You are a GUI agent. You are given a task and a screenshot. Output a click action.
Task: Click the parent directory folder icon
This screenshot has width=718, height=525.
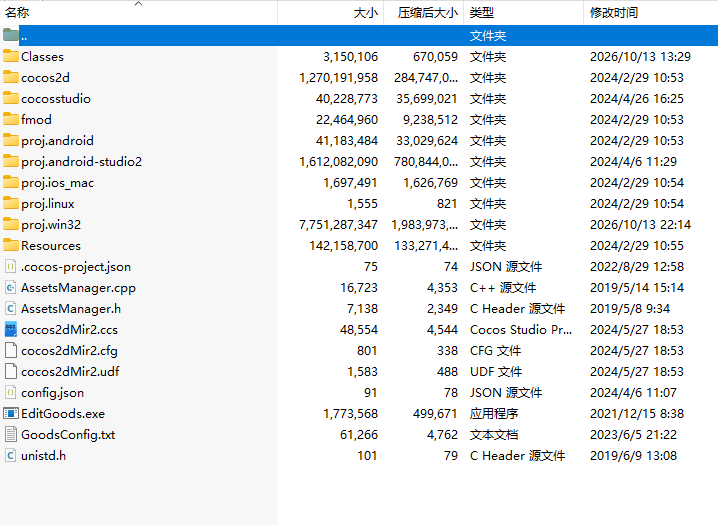click(x=11, y=35)
